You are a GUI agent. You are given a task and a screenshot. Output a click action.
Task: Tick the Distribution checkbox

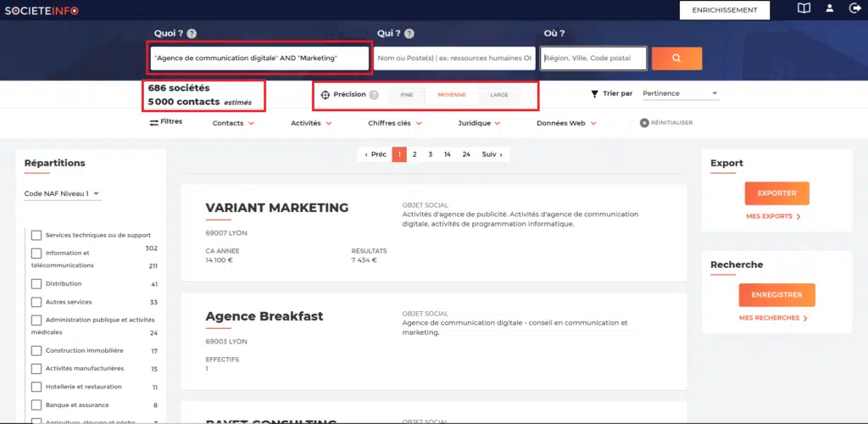point(36,284)
